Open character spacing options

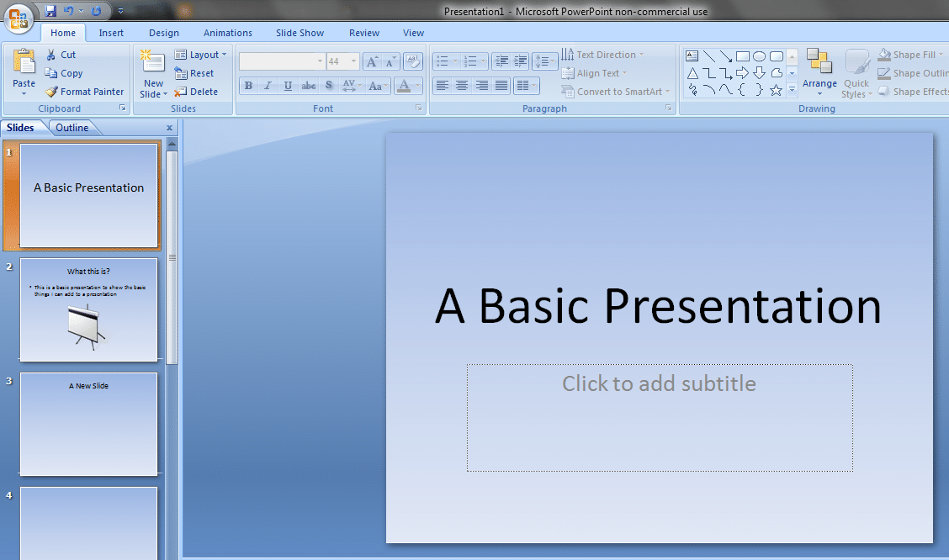(351, 85)
